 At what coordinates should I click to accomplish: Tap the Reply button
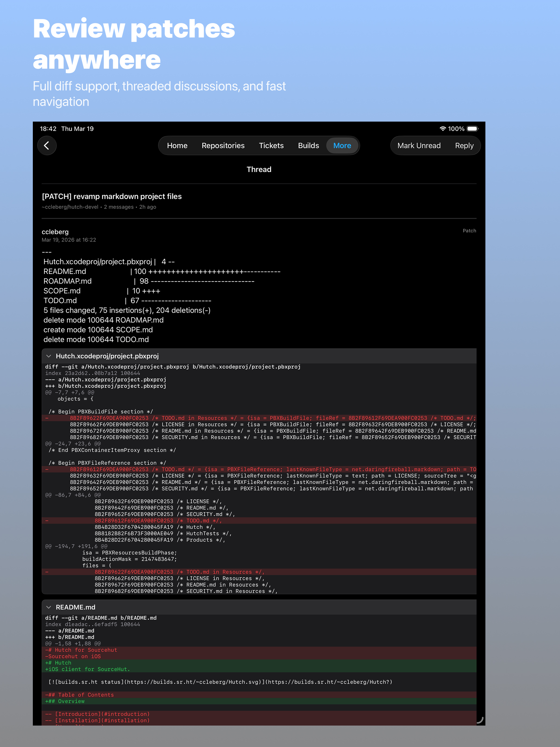(x=464, y=145)
